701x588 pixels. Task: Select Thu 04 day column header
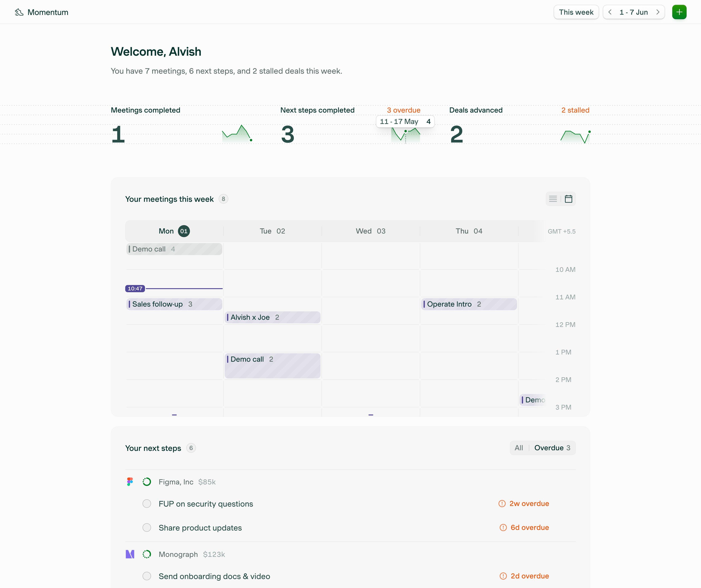(469, 231)
